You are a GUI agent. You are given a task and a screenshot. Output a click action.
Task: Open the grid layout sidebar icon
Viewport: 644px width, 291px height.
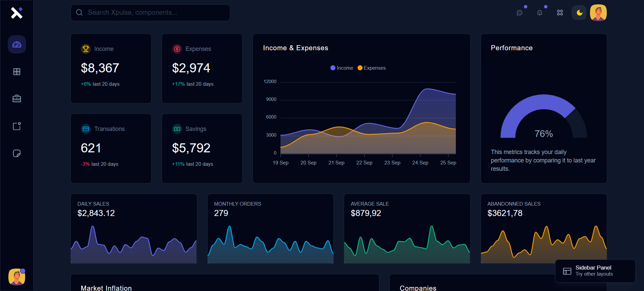coord(17,72)
